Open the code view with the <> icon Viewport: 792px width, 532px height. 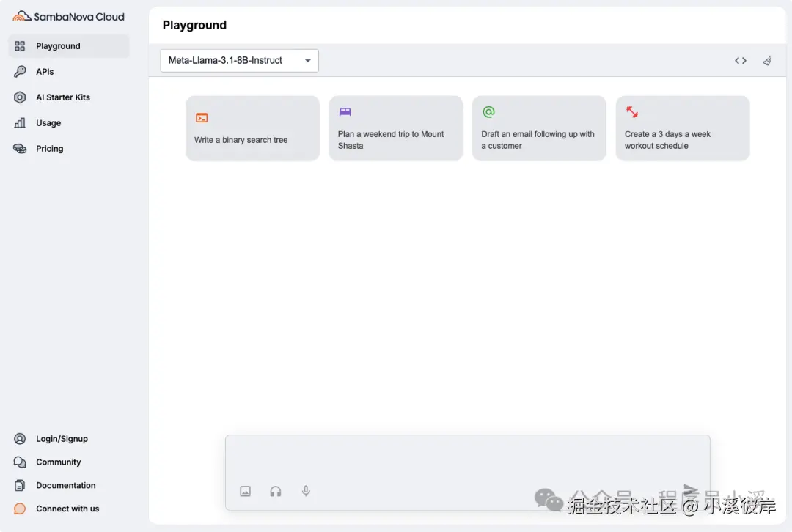point(740,61)
